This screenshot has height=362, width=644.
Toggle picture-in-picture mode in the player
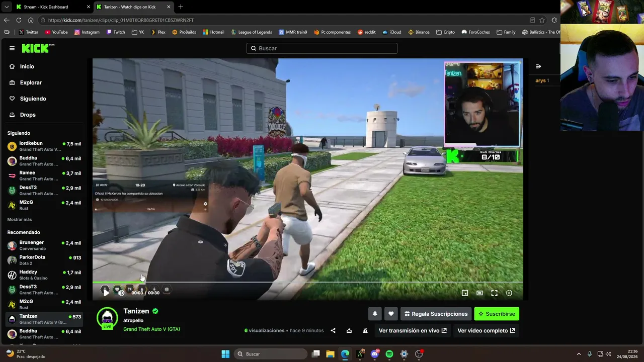click(465, 293)
